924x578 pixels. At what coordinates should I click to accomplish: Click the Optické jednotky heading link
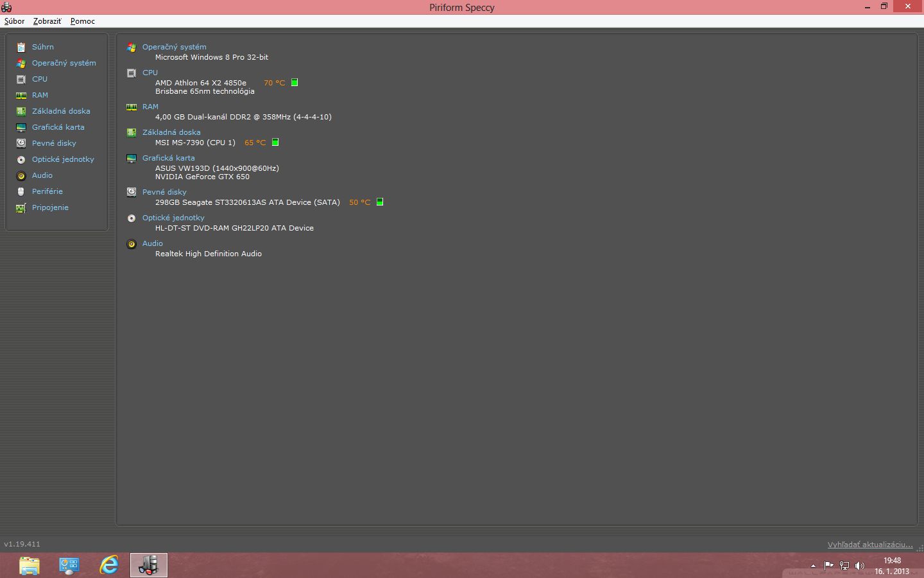click(x=173, y=218)
